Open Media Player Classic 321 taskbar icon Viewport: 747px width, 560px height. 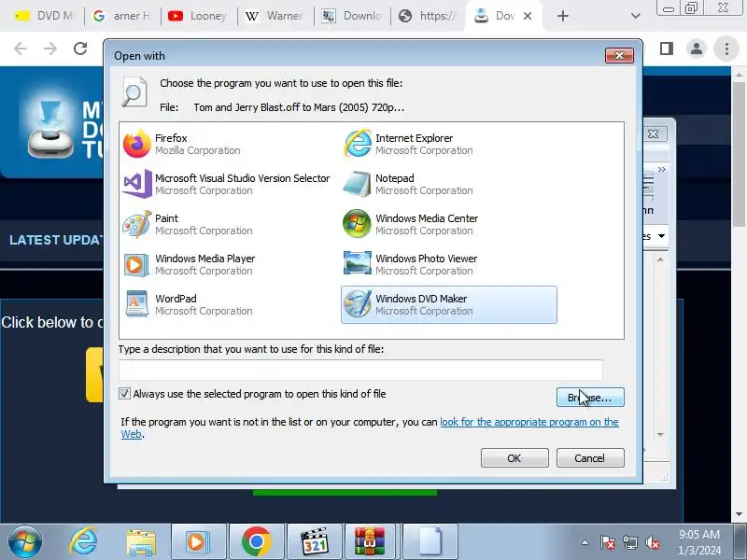(315, 542)
